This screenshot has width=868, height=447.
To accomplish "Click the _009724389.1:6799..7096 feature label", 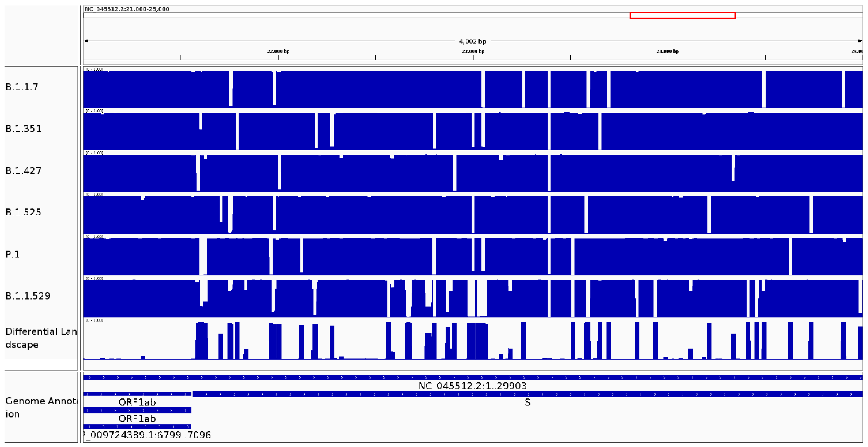I will [x=147, y=435].
